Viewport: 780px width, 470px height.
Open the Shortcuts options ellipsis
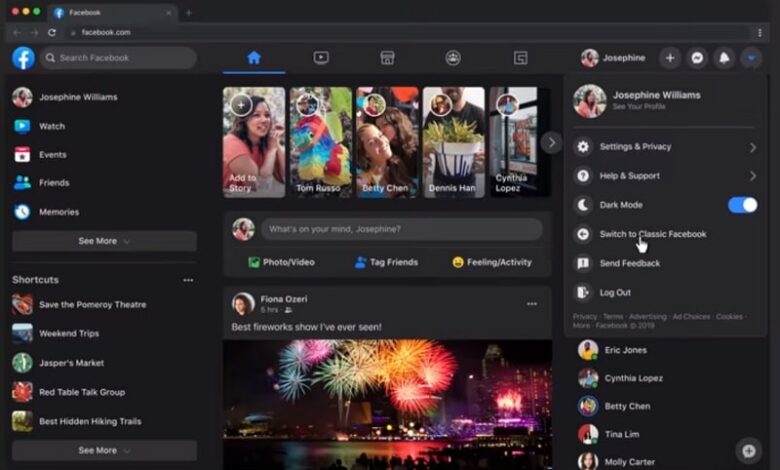188,280
